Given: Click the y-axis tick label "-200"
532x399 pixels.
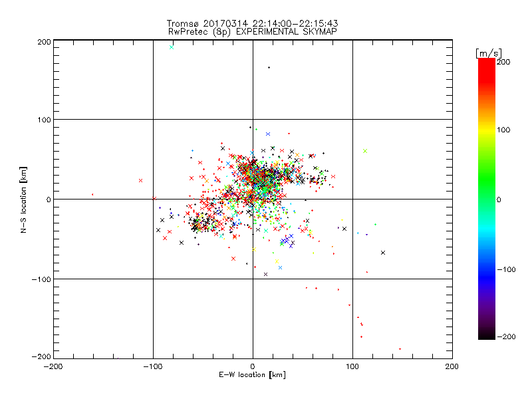Looking at the screenshot, I should pyautogui.click(x=41, y=357).
